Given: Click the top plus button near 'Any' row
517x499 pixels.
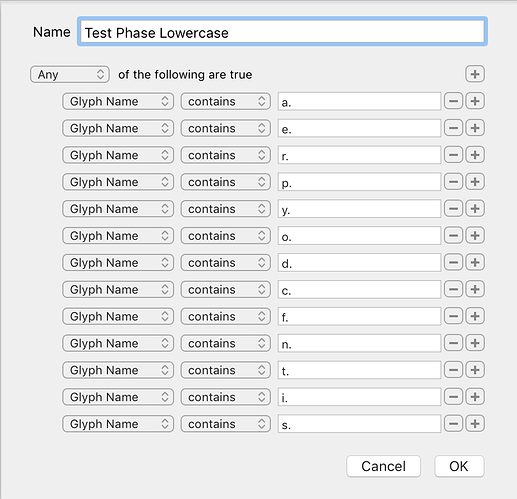Looking at the screenshot, I should tap(475, 74).
